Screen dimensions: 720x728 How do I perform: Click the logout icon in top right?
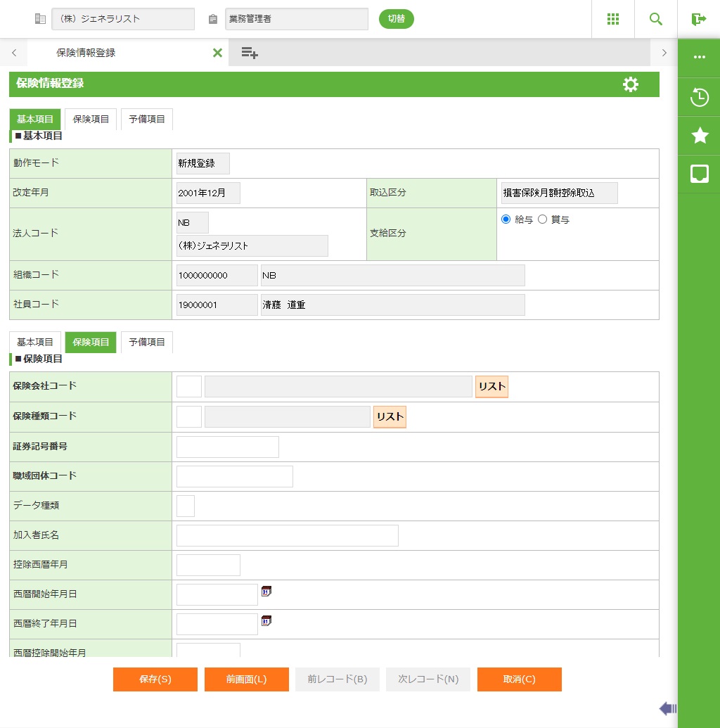(x=698, y=19)
